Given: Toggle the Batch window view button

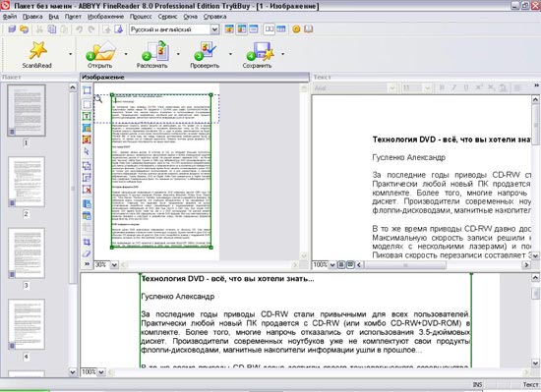Looking at the screenshot, I should tap(229, 29).
